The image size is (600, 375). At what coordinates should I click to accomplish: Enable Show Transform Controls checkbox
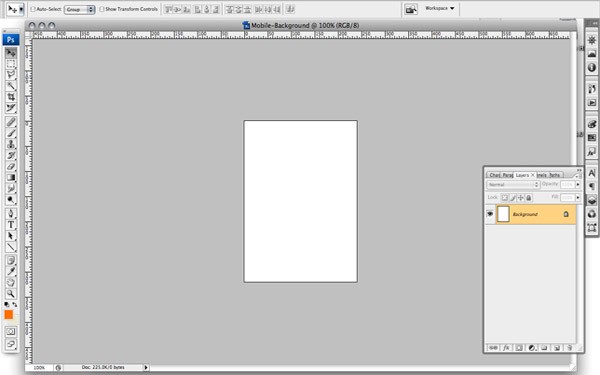pos(102,9)
